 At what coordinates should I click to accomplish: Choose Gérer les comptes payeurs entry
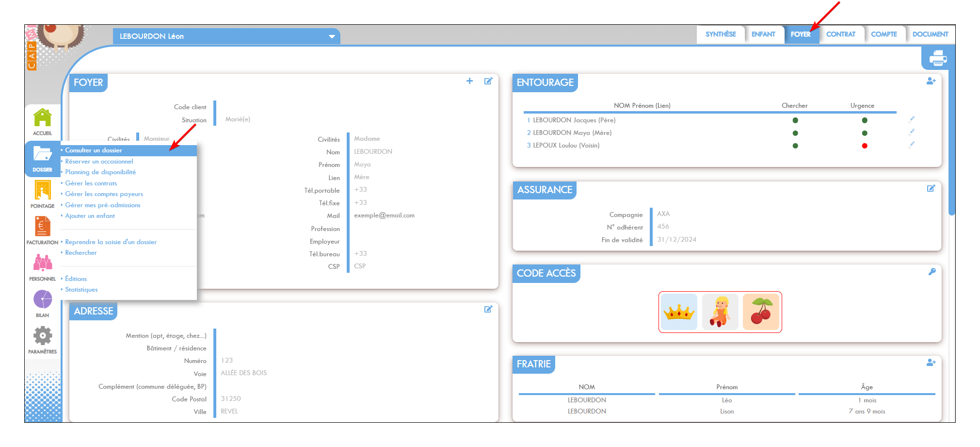(104, 194)
